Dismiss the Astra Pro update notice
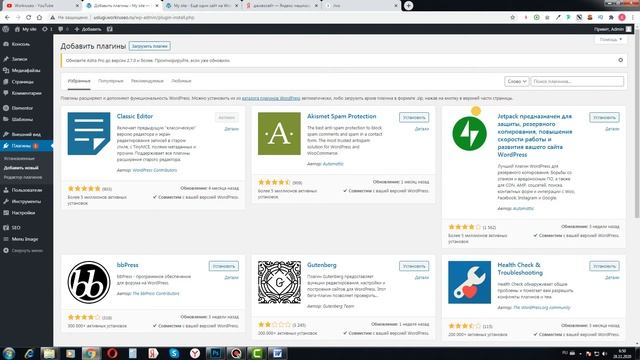 (620, 60)
